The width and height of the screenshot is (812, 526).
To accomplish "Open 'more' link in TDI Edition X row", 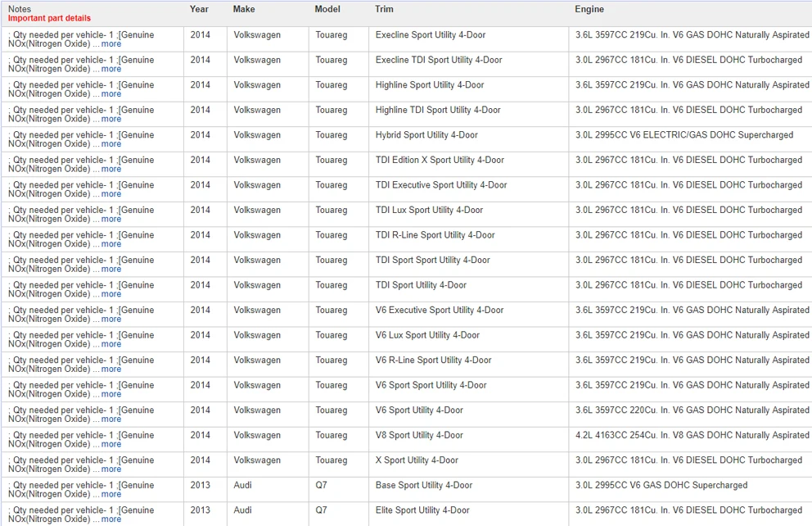I will (x=111, y=169).
